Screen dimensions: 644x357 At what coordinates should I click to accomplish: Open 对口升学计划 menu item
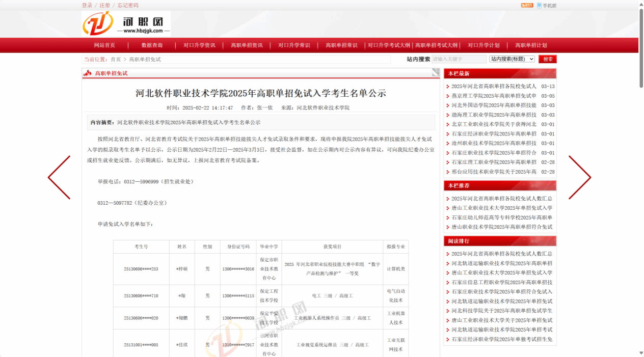coord(484,45)
